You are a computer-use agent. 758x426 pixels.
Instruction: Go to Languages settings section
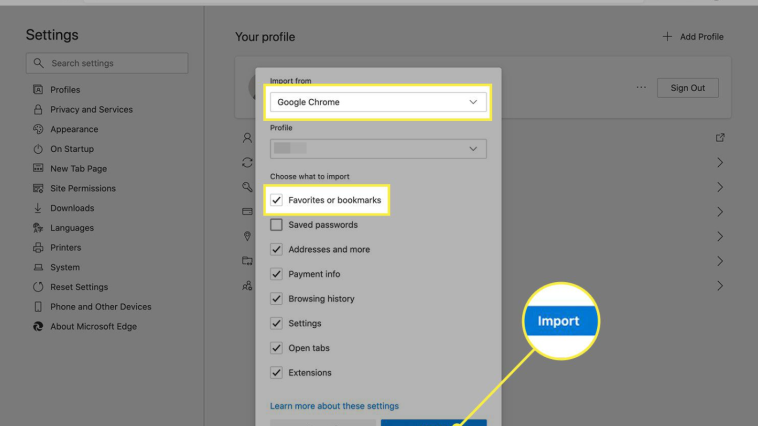pyautogui.click(x=72, y=228)
